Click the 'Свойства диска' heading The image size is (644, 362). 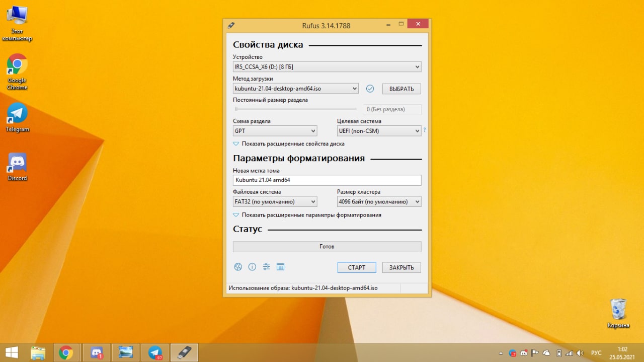click(268, 45)
